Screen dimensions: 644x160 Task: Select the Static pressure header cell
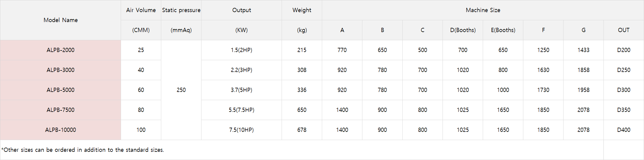click(181, 10)
